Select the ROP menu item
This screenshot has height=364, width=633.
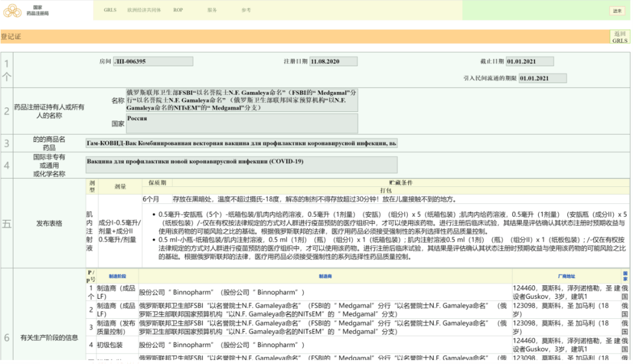point(178,9)
